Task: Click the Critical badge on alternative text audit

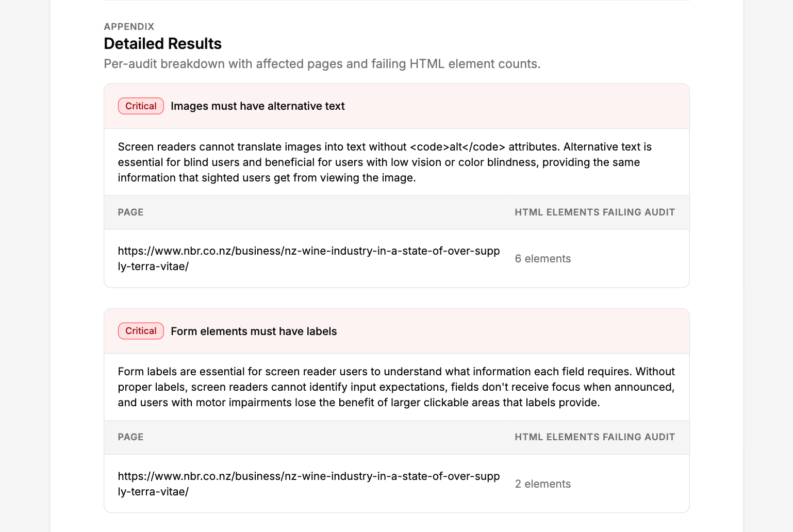Action: click(141, 106)
